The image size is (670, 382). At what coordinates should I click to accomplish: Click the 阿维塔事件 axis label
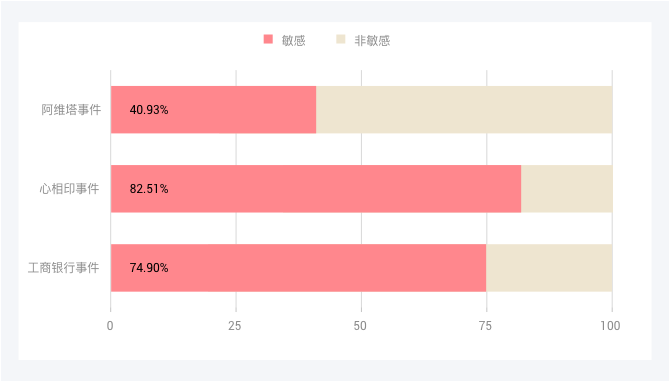tap(71, 110)
